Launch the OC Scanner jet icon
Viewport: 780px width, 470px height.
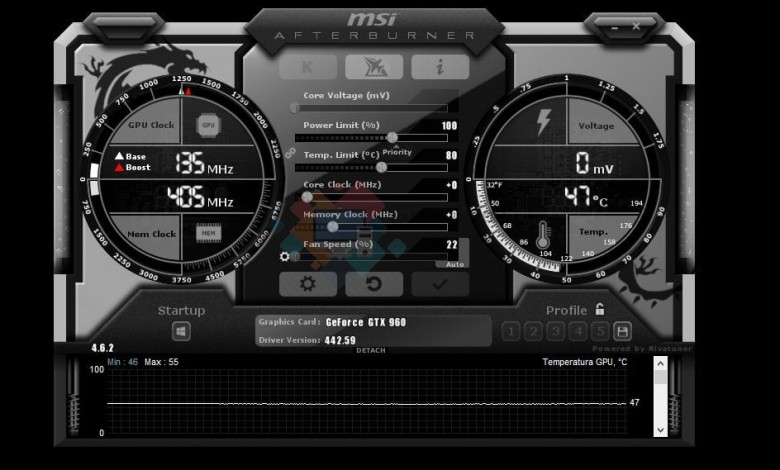click(x=374, y=67)
